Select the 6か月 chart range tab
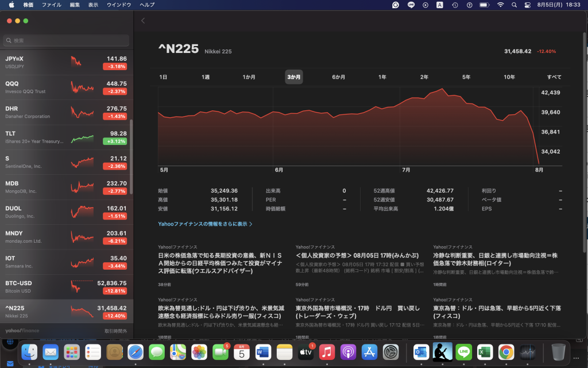Screen dimensions: 588x368 pos(338,77)
